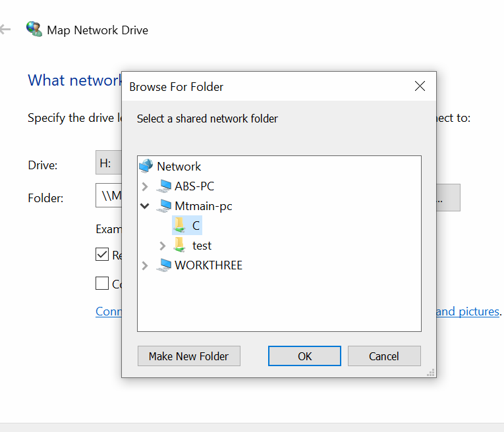Expand the ABS-PC node
This screenshot has height=432, width=504.
(x=145, y=186)
